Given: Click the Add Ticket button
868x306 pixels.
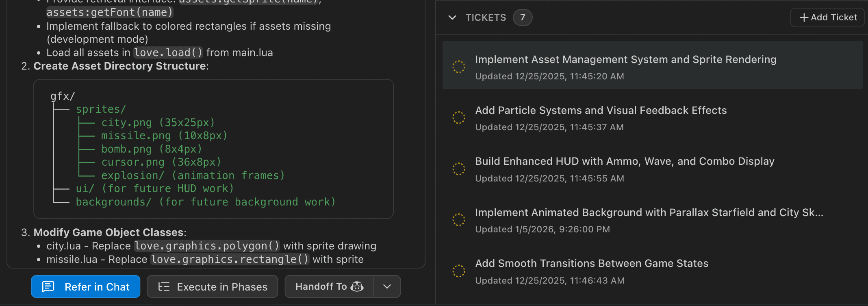Looking at the screenshot, I should tap(827, 17).
